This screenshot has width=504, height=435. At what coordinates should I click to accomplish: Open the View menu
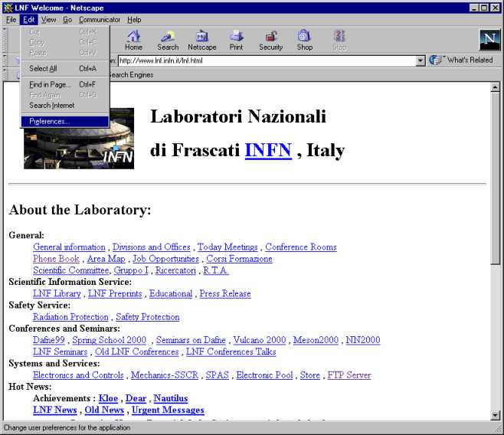48,20
